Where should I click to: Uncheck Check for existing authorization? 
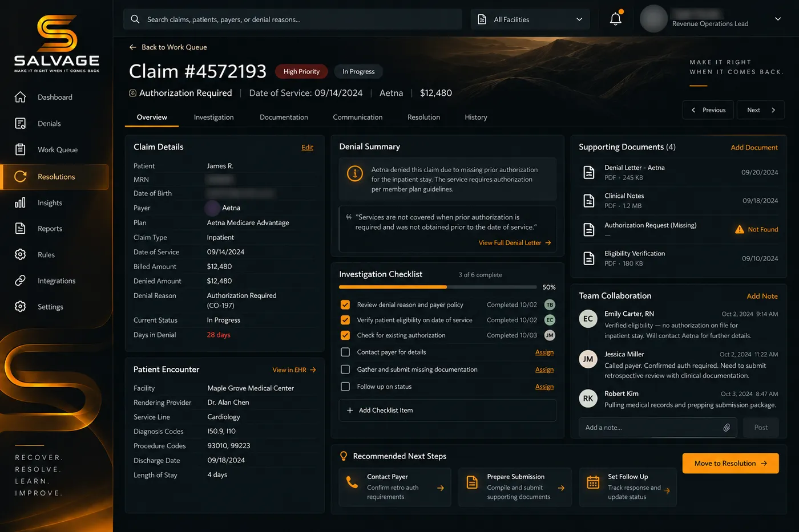pos(345,335)
